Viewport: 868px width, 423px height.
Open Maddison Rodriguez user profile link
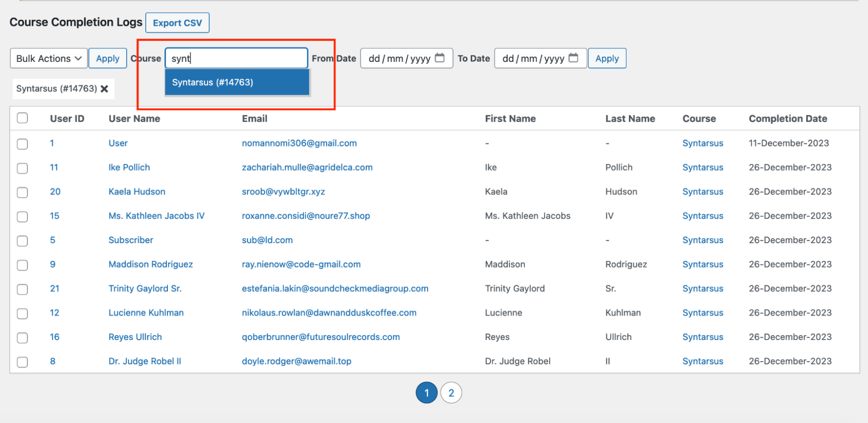coord(150,264)
